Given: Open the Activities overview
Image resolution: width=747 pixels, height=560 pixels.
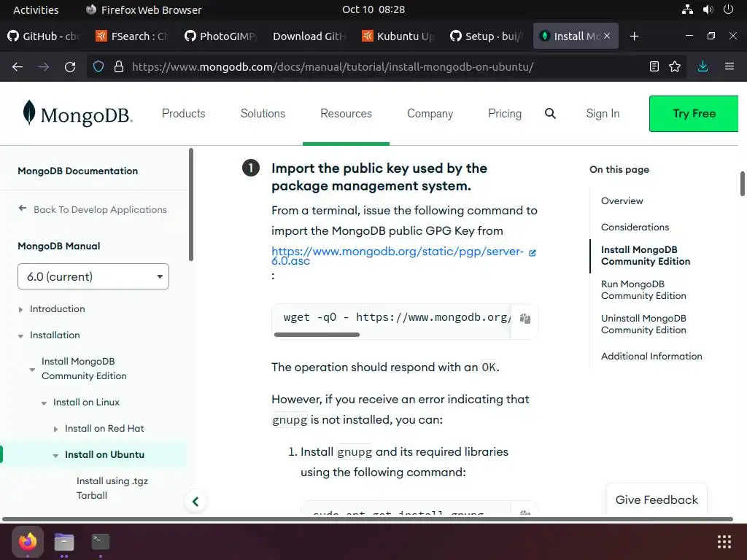Looking at the screenshot, I should click(x=36, y=9).
